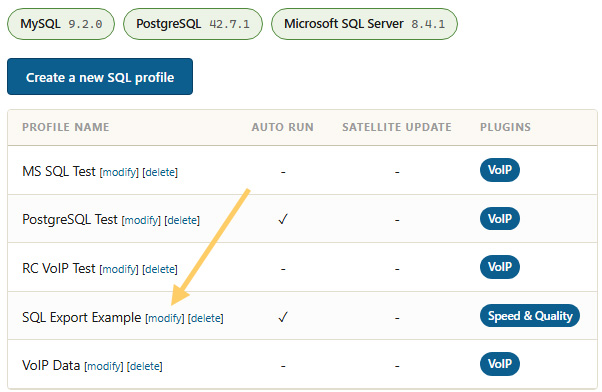Click the satellite update dash for PostgreSQL Test

[x=397, y=221]
